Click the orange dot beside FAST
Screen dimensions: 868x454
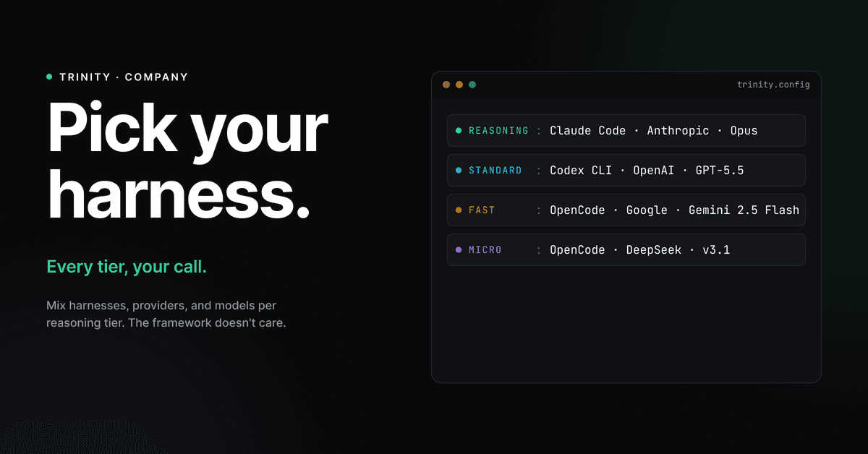point(459,210)
